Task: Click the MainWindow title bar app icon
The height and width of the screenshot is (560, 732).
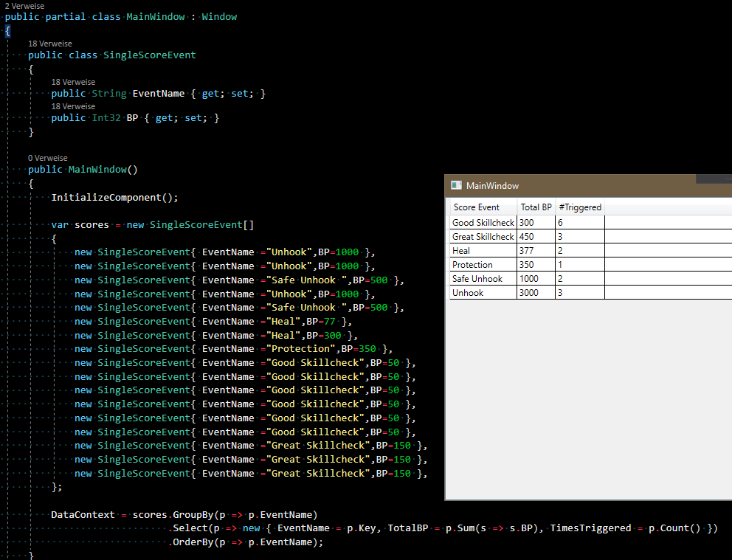Action: click(456, 186)
